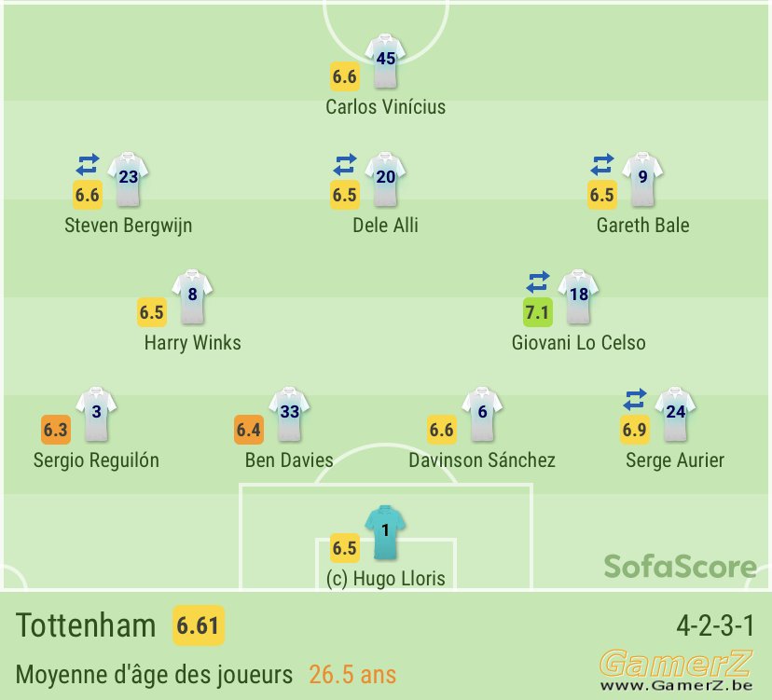
Task: Click substitution arrows next to Bergwijn
Action: coord(88,164)
